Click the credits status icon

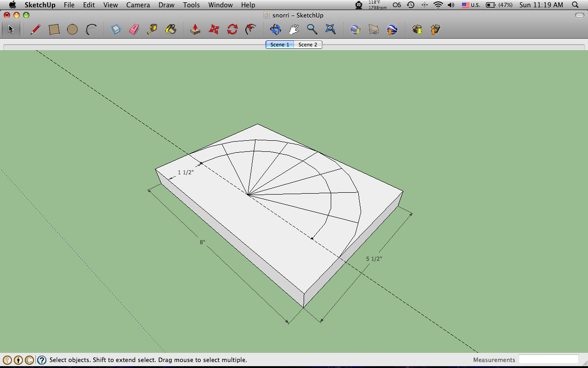point(18,360)
